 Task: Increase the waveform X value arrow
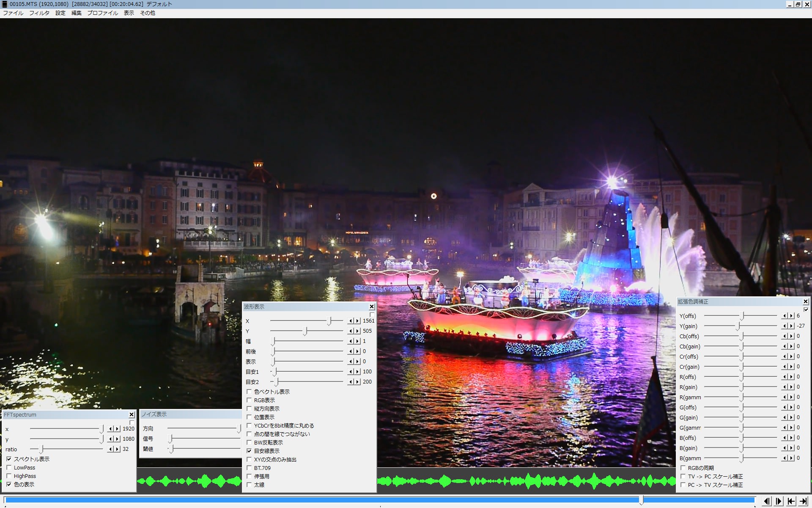(x=358, y=321)
